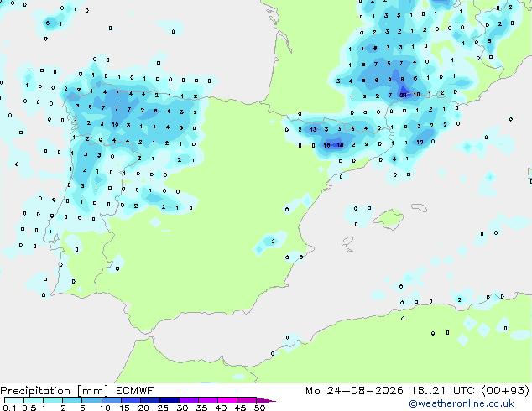Select the 40–45 mm pink swatch
Image resolution: width=532 pixels, height=411 pixels.
(227, 400)
